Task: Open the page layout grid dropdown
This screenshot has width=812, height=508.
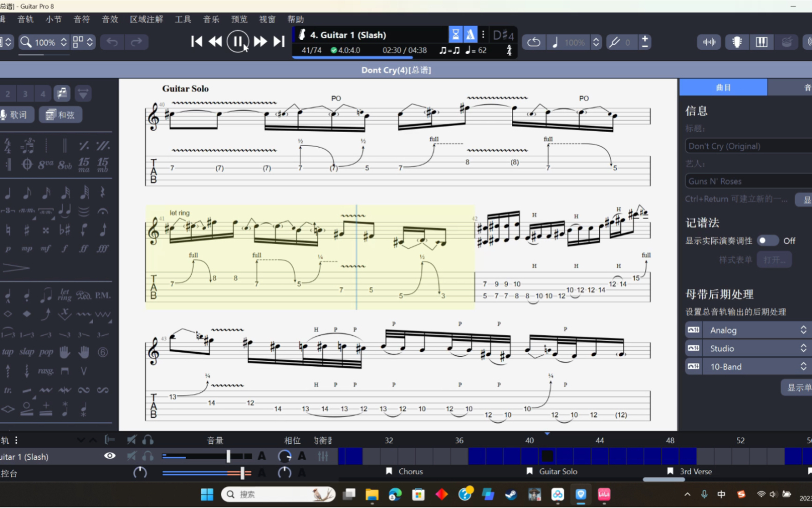Action: pyautogui.click(x=83, y=42)
